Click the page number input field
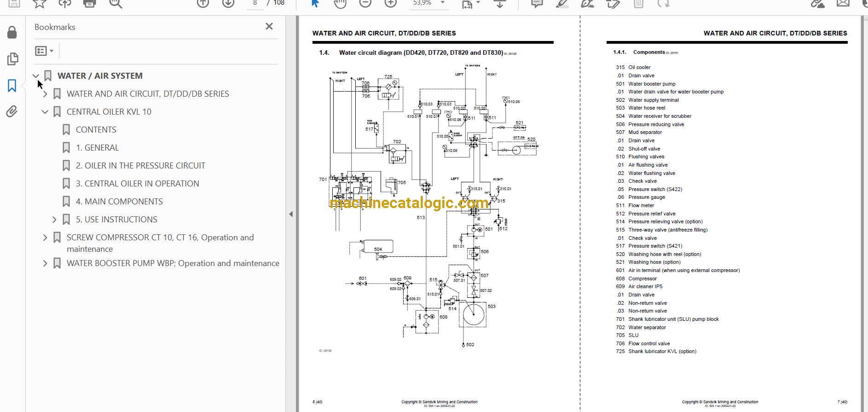 pyautogui.click(x=255, y=3)
